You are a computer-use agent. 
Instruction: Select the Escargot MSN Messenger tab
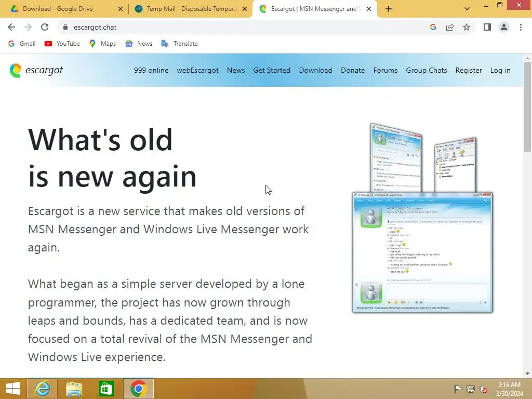tap(315, 9)
